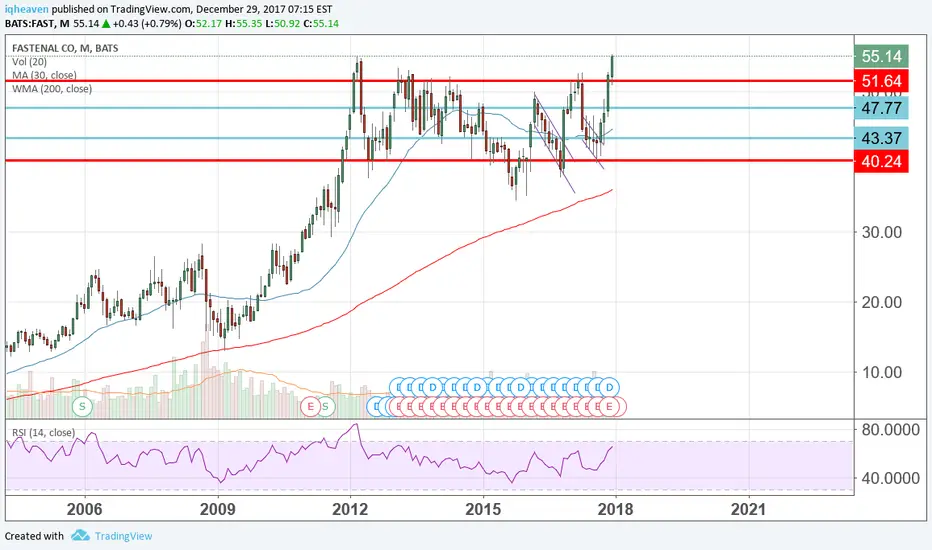Click the RSI (14, close) indicator label
Screen dimensions: 932x550
pyautogui.click(x=43, y=433)
